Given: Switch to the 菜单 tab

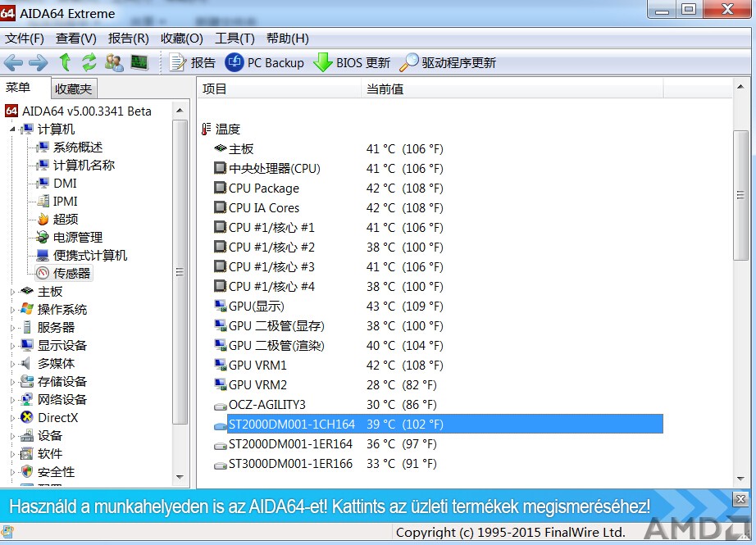Looking at the screenshot, I should [x=18, y=88].
